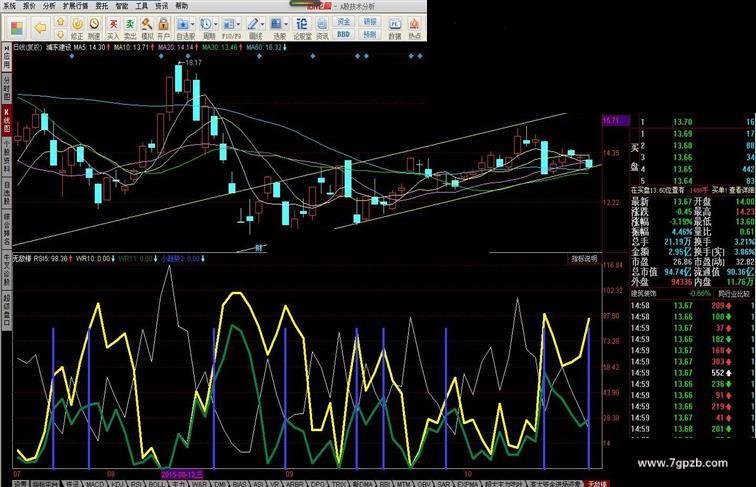This screenshot has width=756, height=487.
Task: Select the red K线图 sidebar tab
Action: pos(7,121)
